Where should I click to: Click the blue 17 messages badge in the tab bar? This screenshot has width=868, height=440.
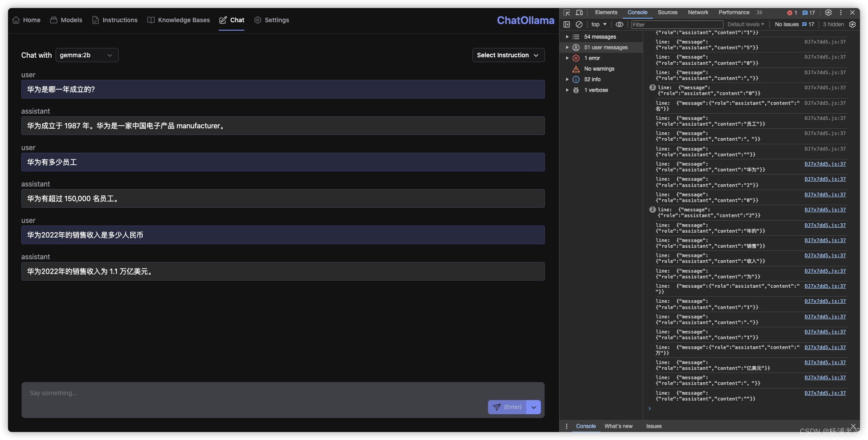pos(809,13)
